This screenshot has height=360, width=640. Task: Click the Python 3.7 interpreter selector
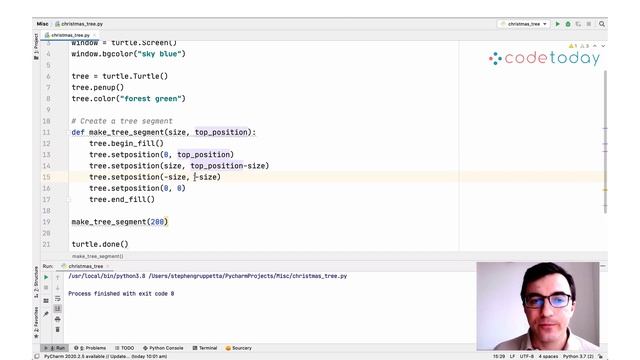[578, 356]
